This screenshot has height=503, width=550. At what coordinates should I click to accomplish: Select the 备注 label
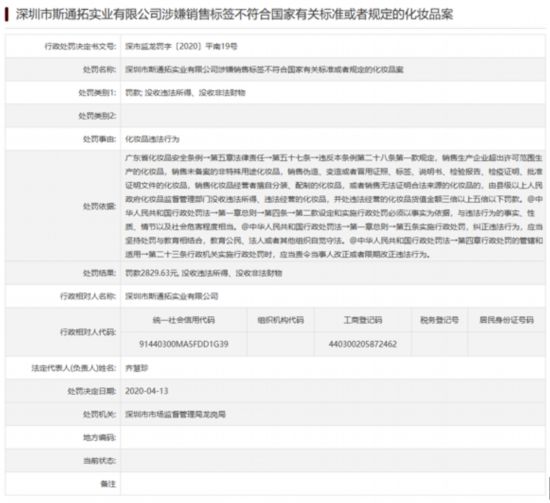coord(108,484)
